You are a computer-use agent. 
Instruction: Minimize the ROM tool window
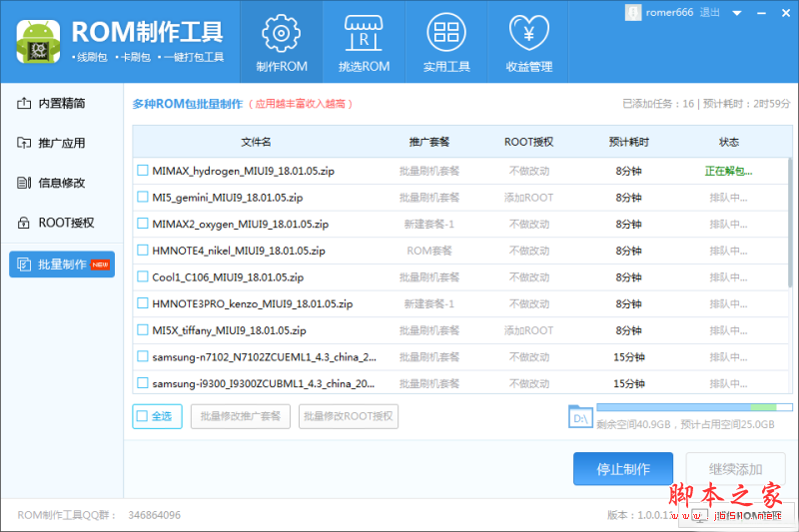coord(761,13)
